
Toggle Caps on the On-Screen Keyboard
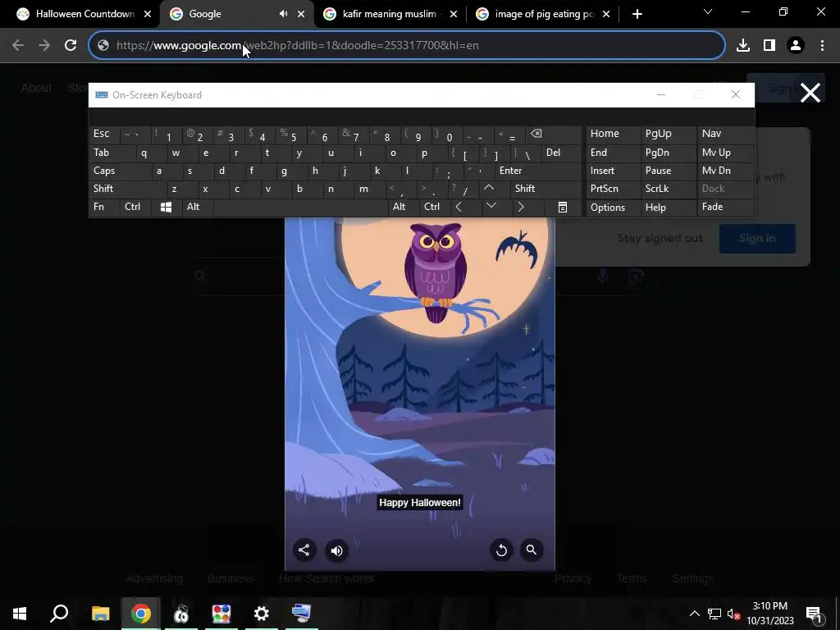[117, 171]
